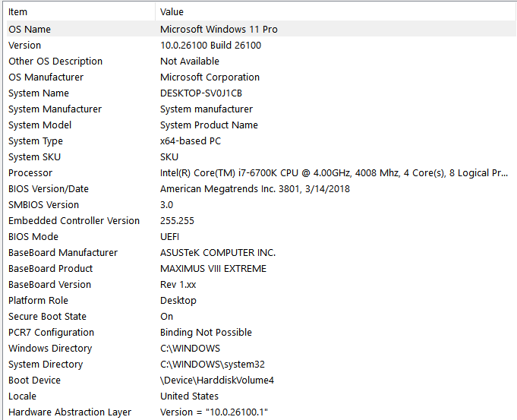Click the 'Binding Not Possible' value

coord(206,332)
